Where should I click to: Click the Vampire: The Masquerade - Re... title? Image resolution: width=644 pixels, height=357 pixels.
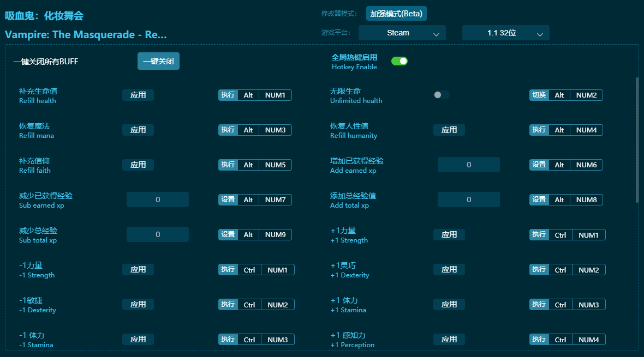pyautogui.click(x=86, y=34)
